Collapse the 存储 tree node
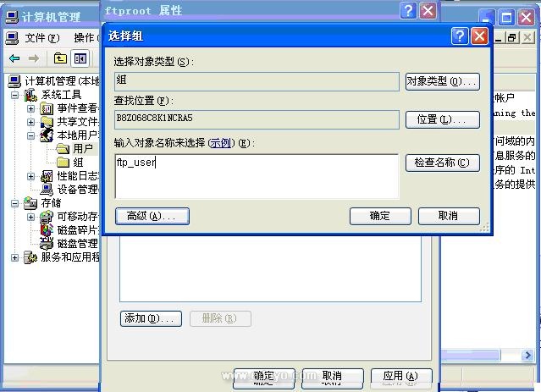Image resolution: width=541 pixels, height=392 pixels. [14, 203]
